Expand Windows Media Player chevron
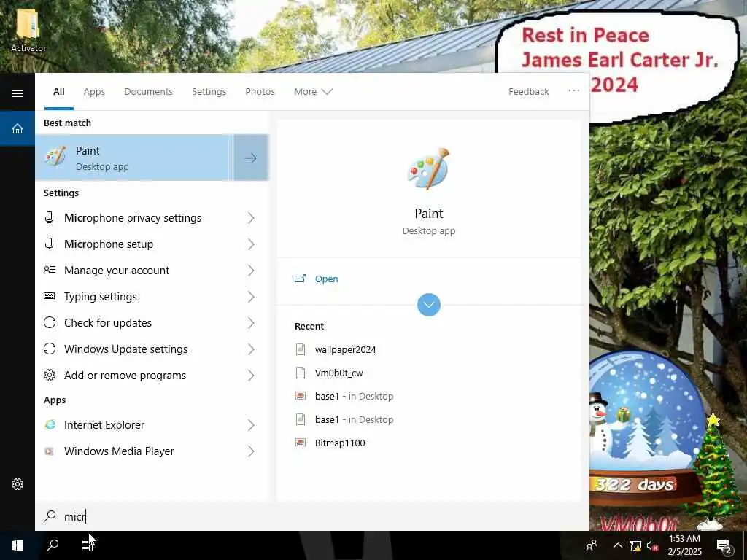The image size is (747, 560). [251, 451]
